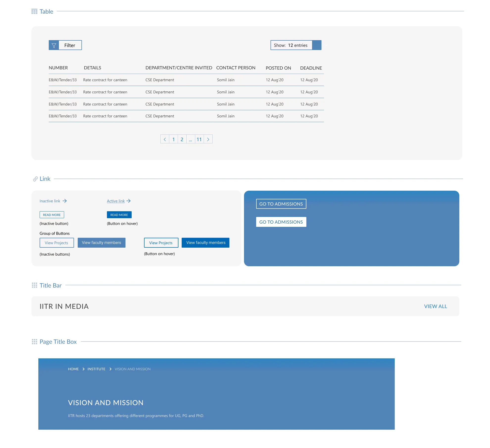490x448 pixels.
Task: Click the grid icon beside Title Bar heading
Action: [x=34, y=285]
